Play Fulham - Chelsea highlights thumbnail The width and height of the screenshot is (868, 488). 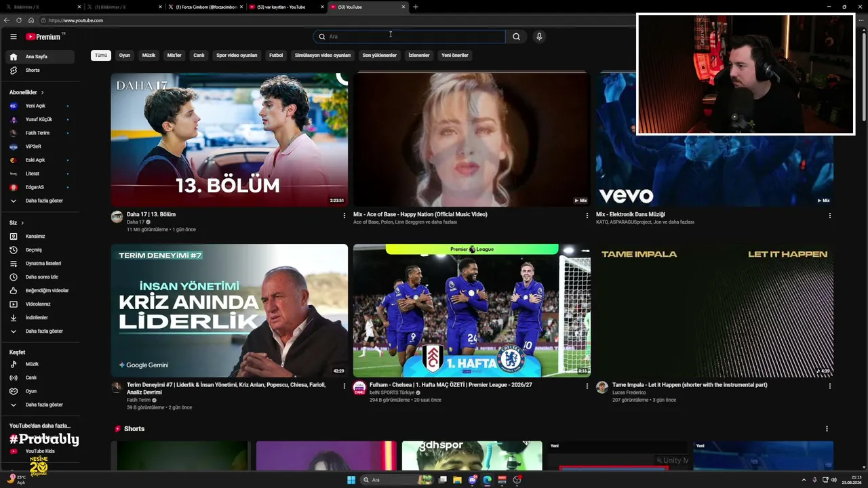click(472, 310)
